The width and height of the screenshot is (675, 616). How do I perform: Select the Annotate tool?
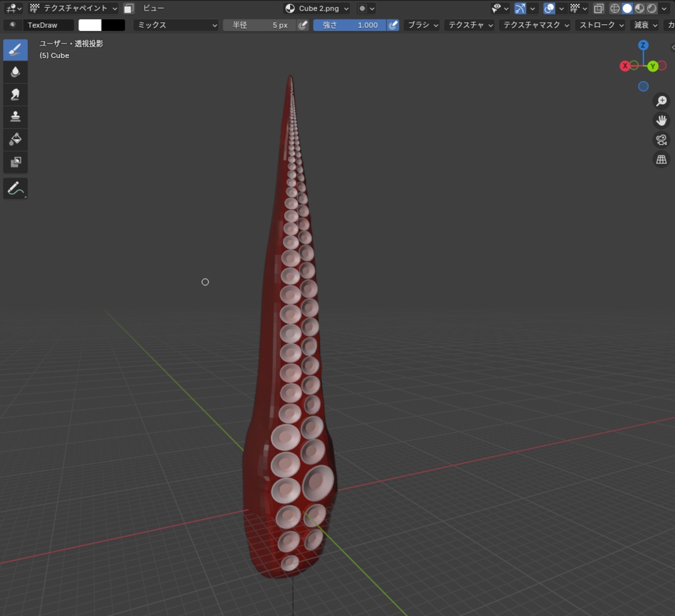(15, 188)
